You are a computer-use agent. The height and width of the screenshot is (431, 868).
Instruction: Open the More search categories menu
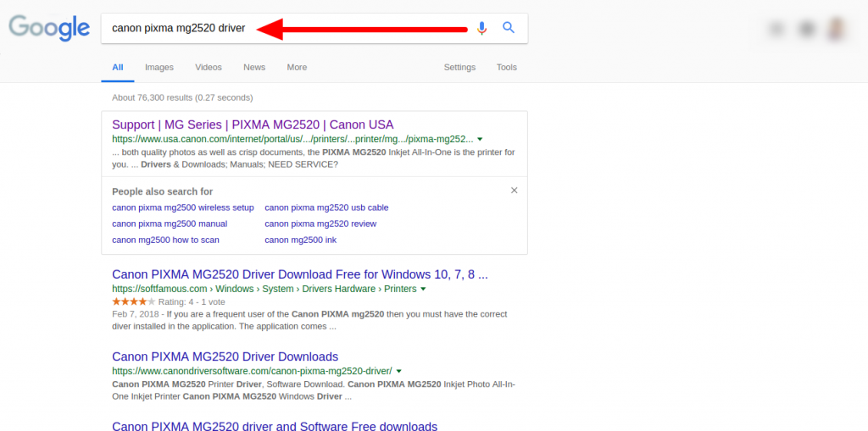297,68
